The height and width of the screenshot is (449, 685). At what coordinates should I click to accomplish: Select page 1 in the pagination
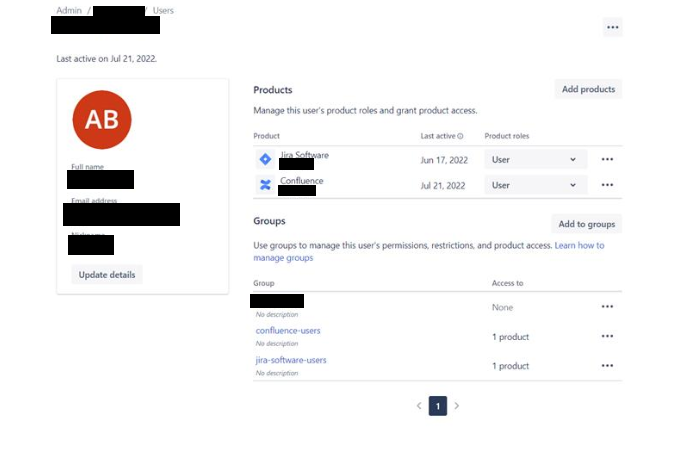pyautogui.click(x=438, y=406)
